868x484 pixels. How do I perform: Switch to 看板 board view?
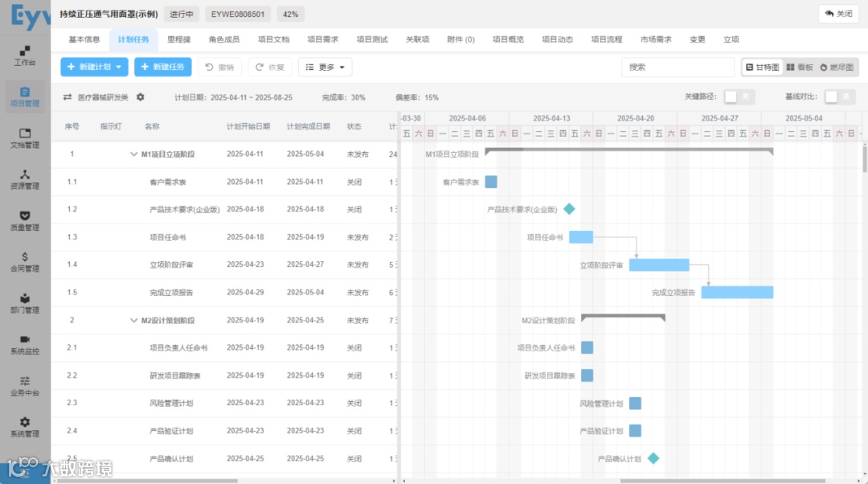(800, 67)
